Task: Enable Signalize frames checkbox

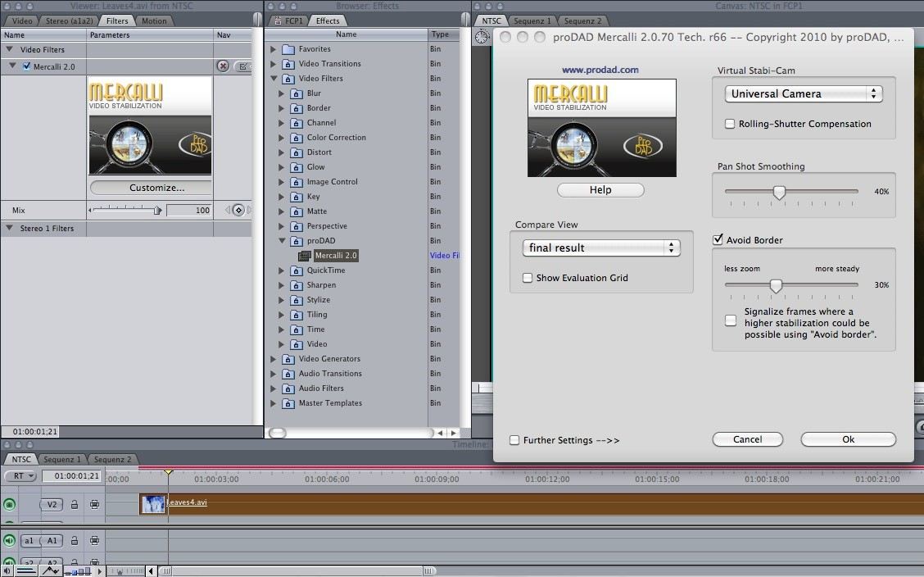Action: 731,320
